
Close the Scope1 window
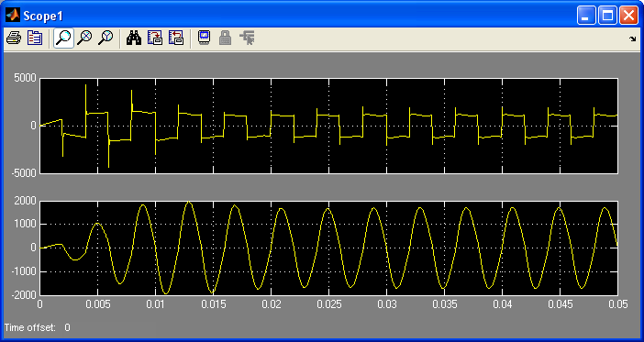pyautogui.click(x=628, y=16)
